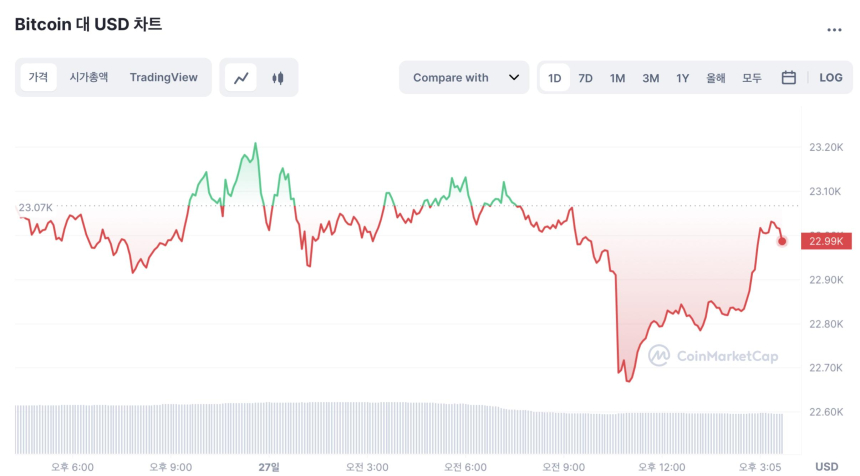Select the 가격 tab
The width and height of the screenshot is (860, 476).
coord(38,77)
